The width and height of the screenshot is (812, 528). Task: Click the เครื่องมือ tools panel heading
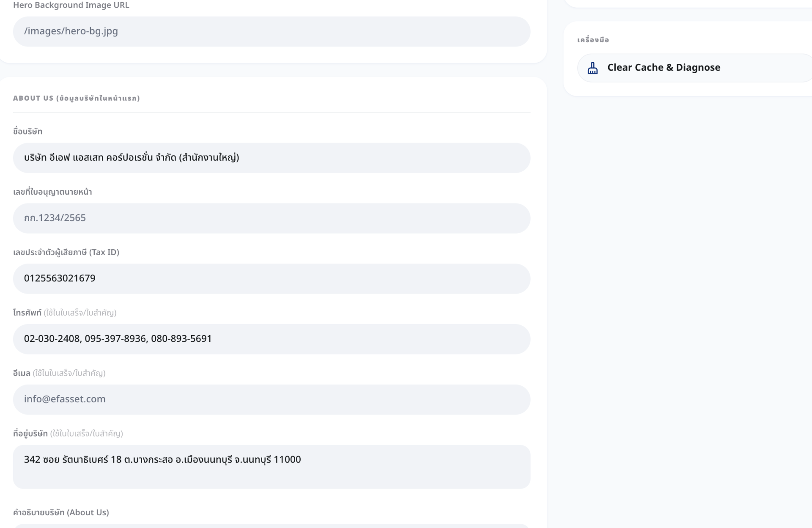(593, 40)
